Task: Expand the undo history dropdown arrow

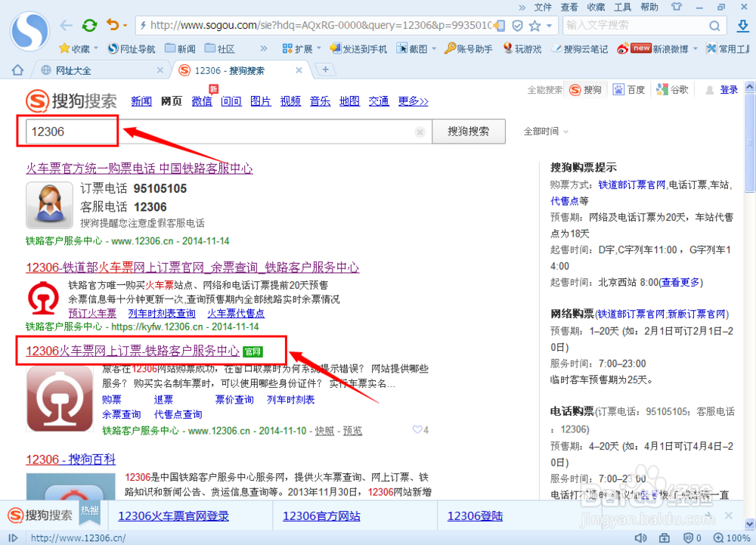Action: coord(125,25)
